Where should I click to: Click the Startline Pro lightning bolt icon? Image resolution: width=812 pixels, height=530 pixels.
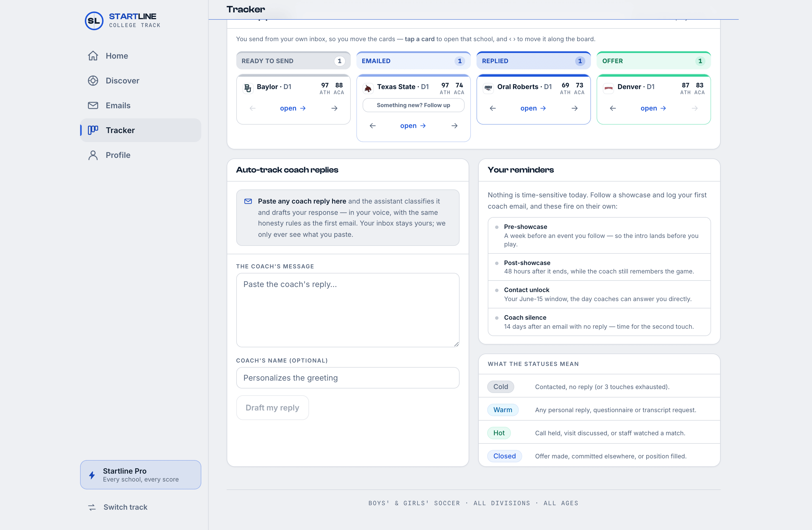[92, 475]
